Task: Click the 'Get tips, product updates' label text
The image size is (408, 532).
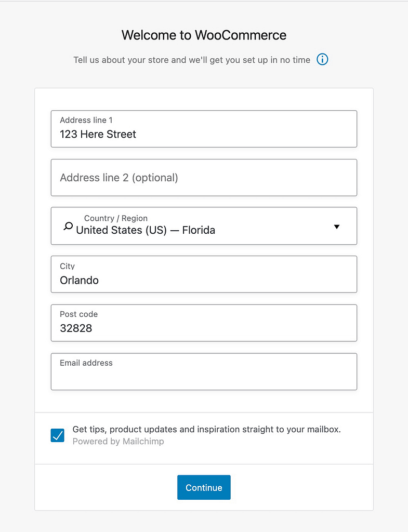Action: click(x=206, y=430)
